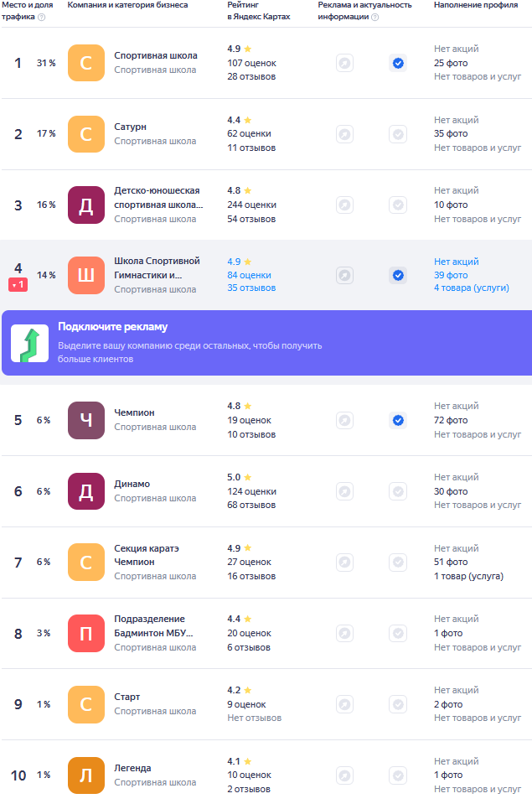Click the green arrow icon in the Подключите рекламу banner
Screen dimensions: 532x809
tap(30, 344)
